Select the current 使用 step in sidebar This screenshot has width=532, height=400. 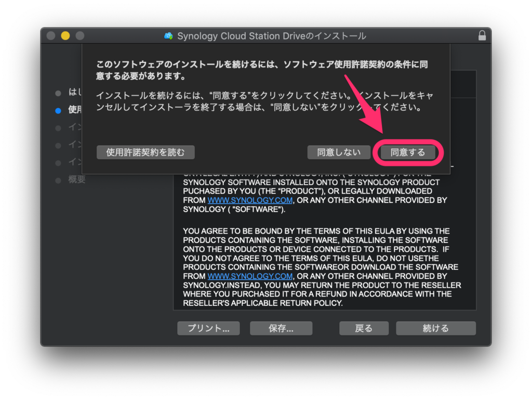pos(75,110)
